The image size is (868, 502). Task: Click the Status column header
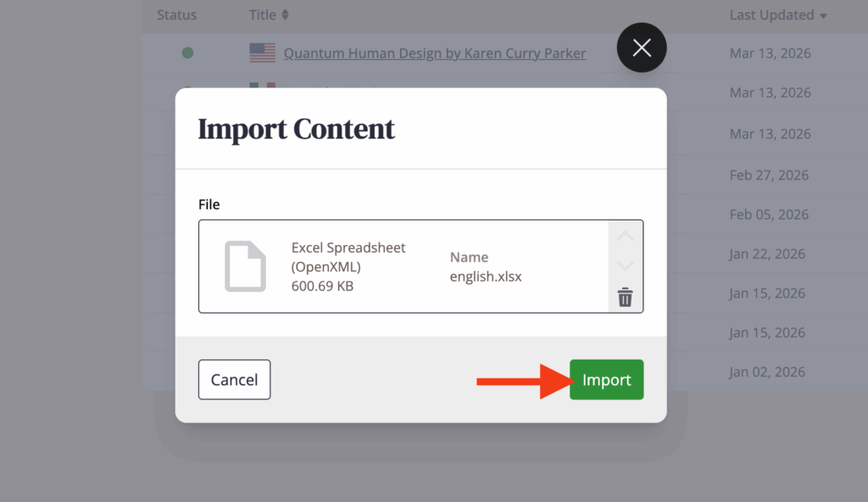[176, 15]
